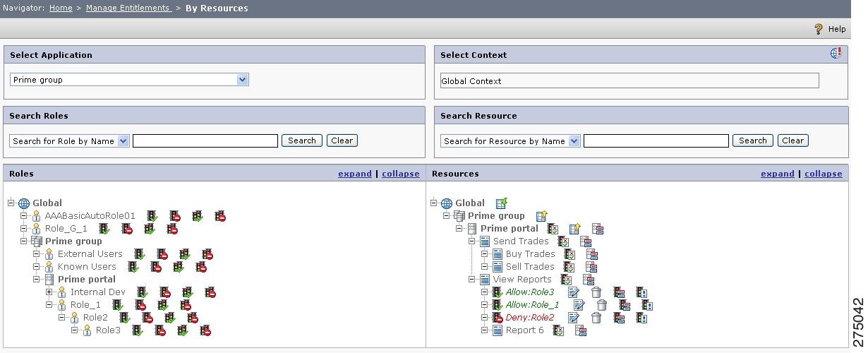Click the grid-style deny icon for Role_G_1
This screenshot has height=353, width=868.
[172, 229]
